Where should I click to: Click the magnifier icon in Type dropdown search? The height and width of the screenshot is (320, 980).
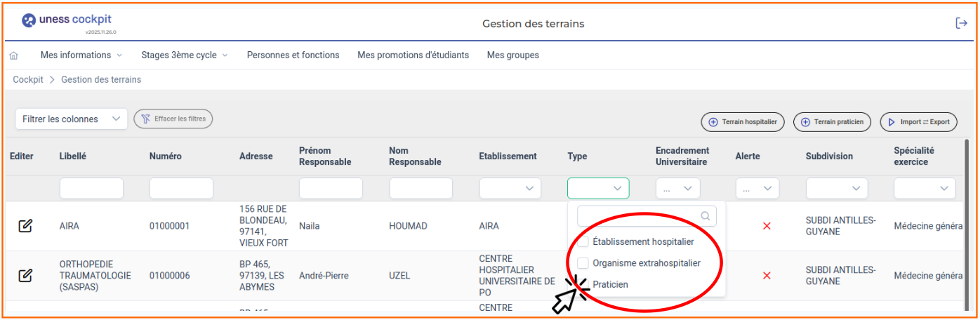pyautogui.click(x=705, y=216)
